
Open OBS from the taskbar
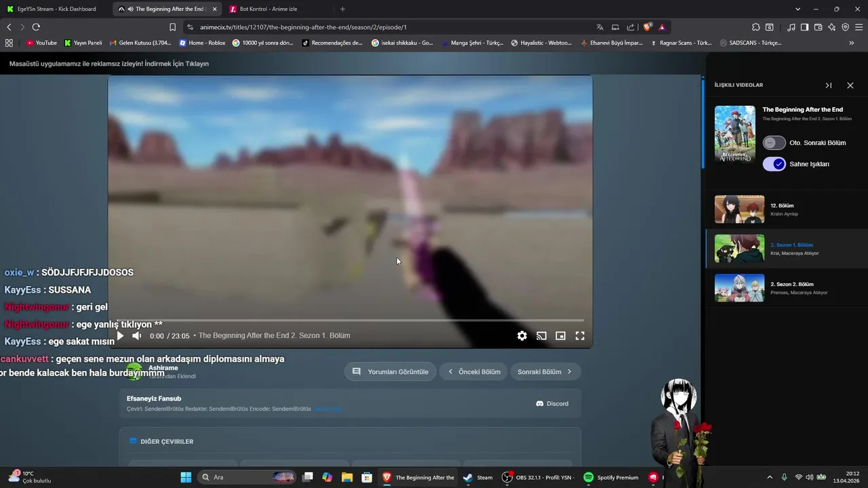coord(537,477)
